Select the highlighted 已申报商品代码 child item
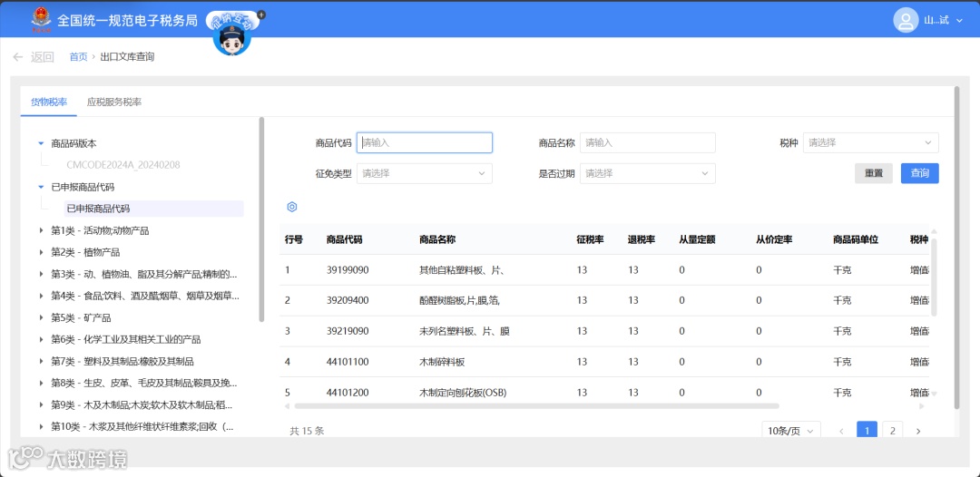 (153, 209)
